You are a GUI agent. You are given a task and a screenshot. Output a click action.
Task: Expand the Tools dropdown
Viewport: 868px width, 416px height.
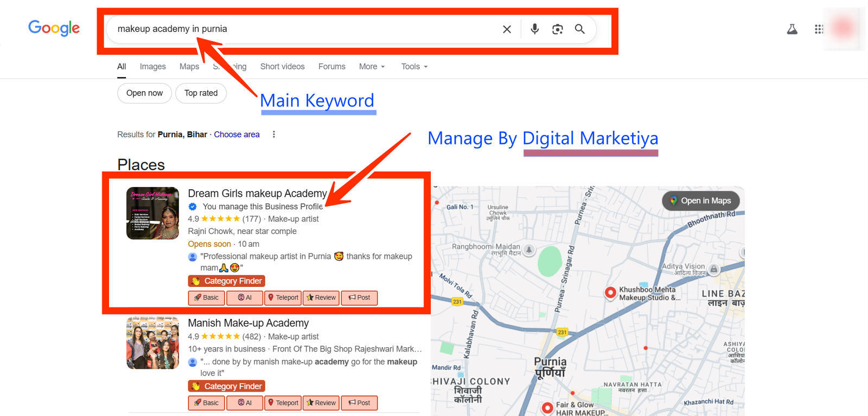(x=414, y=67)
